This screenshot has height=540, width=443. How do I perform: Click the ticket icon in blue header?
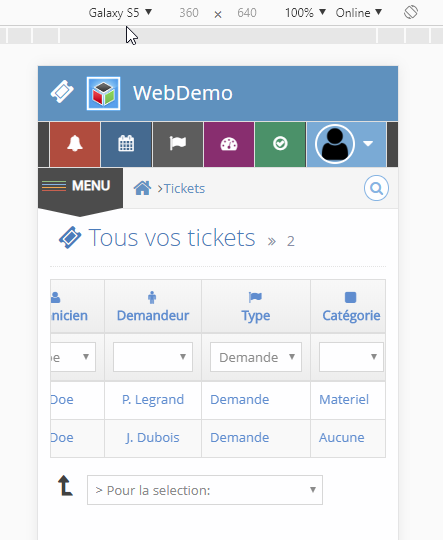click(x=62, y=92)
